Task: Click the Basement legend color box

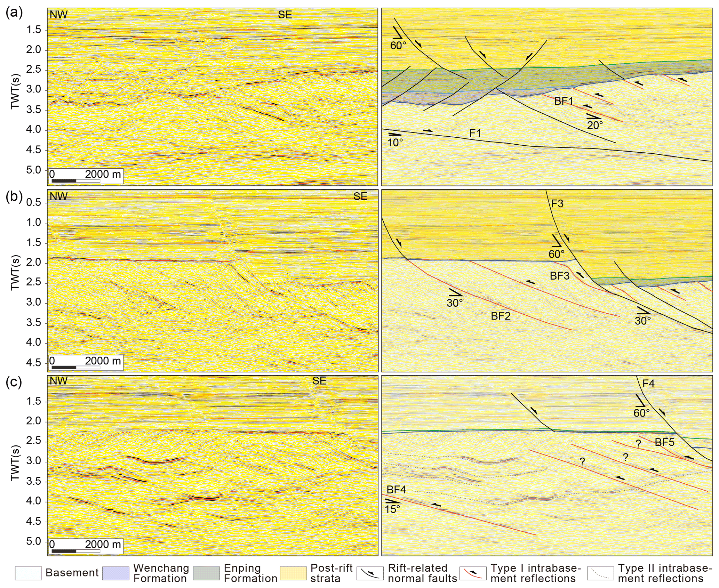Action: point(29,573)
